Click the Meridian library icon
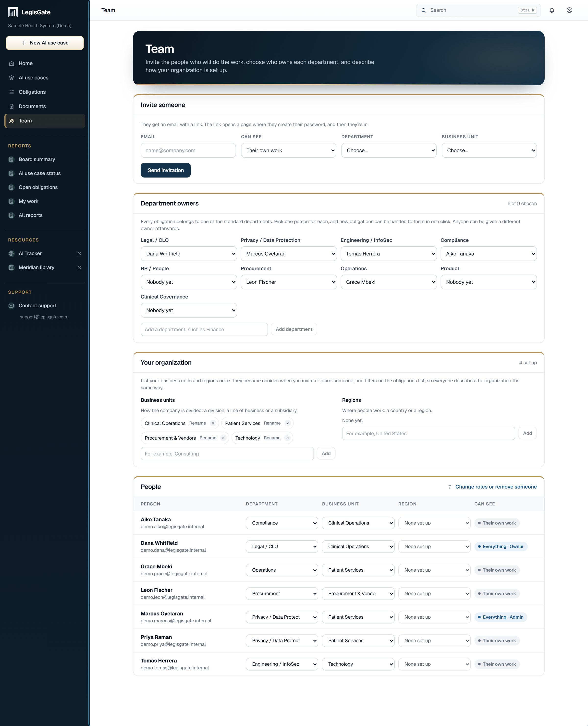Viewport: 588px width, 726px height. pyautogui.click(x=11, y=267)
